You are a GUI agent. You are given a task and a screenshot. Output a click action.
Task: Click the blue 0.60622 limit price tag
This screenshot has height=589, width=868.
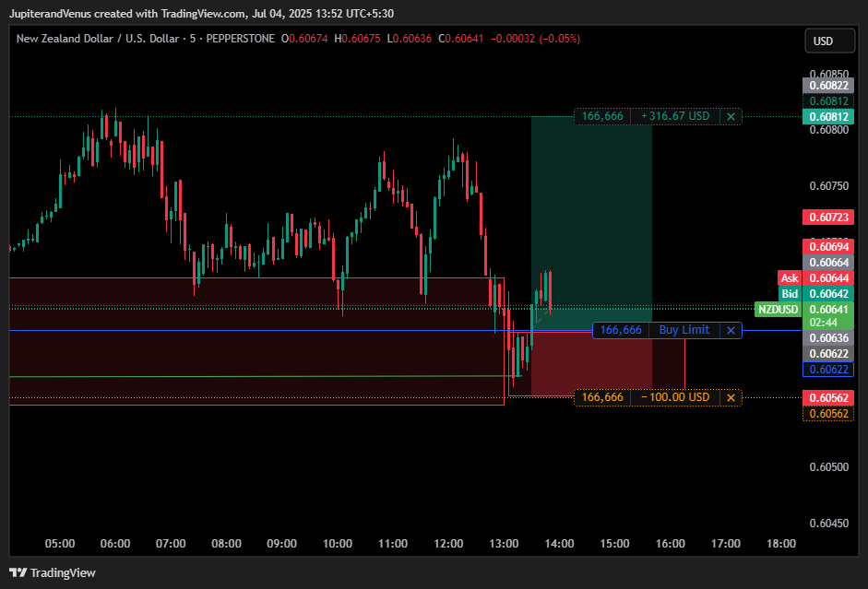(x=828, y=370)
